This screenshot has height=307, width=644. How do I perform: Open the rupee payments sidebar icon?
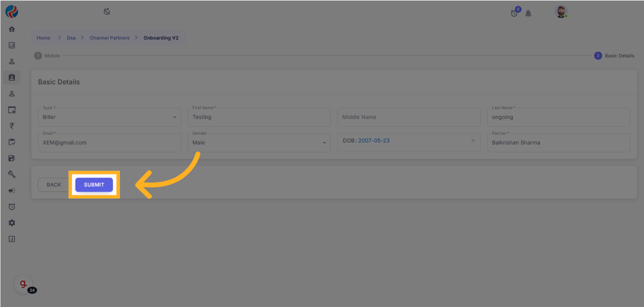click(12, 126)
